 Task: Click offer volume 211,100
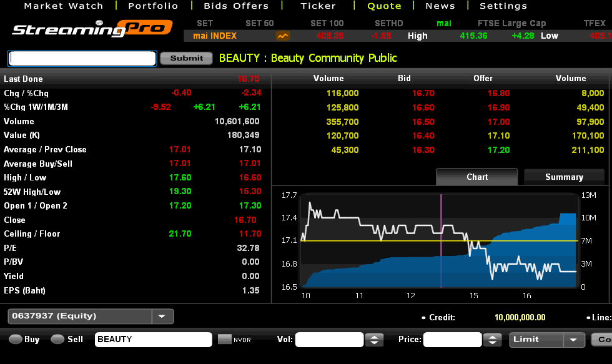click(x=588, y=150)
